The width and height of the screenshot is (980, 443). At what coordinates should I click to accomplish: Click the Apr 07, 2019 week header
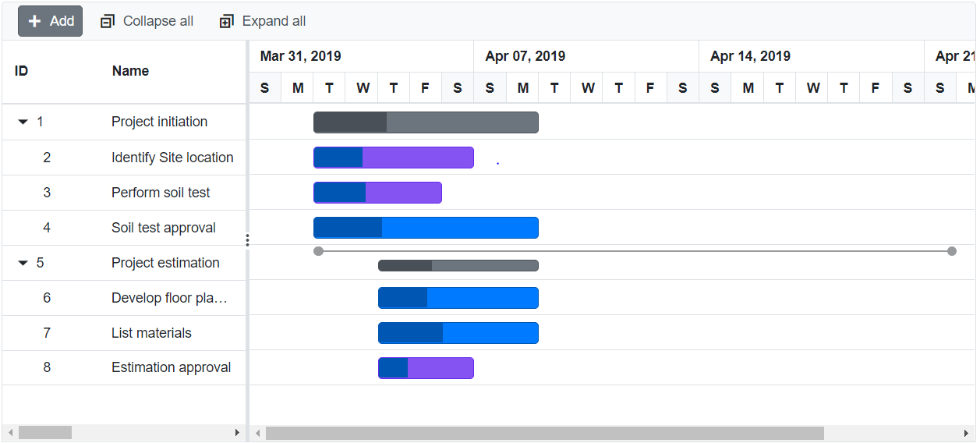pos(525,56)
